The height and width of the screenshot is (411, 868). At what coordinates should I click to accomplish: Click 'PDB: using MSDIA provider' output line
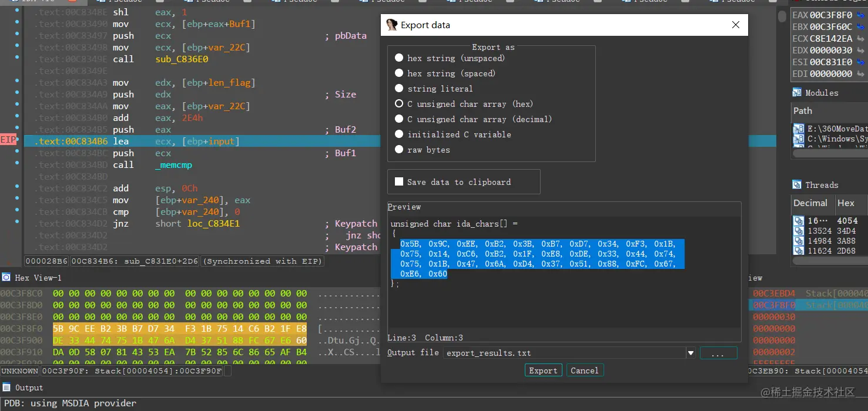pyautogui.click(x=71, y=403)
